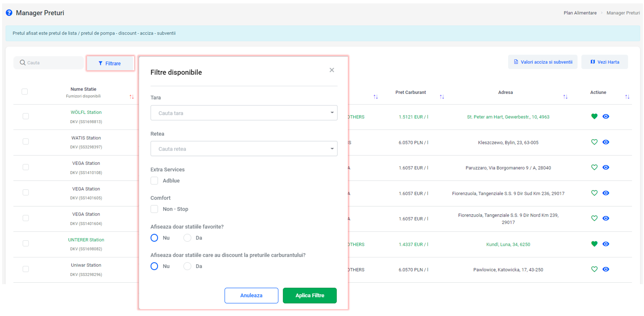The image size is (644, 316).
Task: Expand the Cauta retea network dropdown
Action: [244, 149]
